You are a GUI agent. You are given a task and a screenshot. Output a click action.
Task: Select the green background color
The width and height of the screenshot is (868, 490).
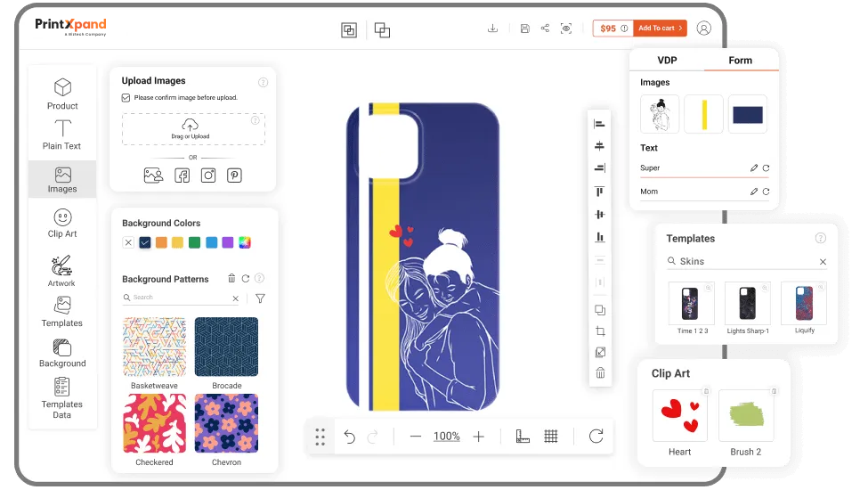(194, 242)
